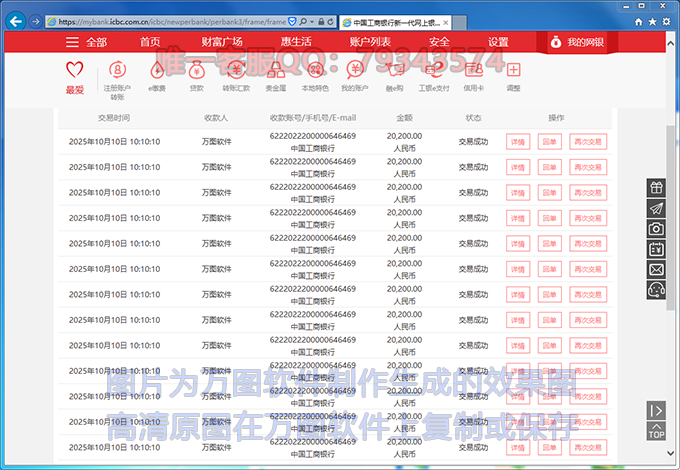Select the 财富广场 menu item
The height and width of the screenshot is (470, 680).
click(222, 42)
